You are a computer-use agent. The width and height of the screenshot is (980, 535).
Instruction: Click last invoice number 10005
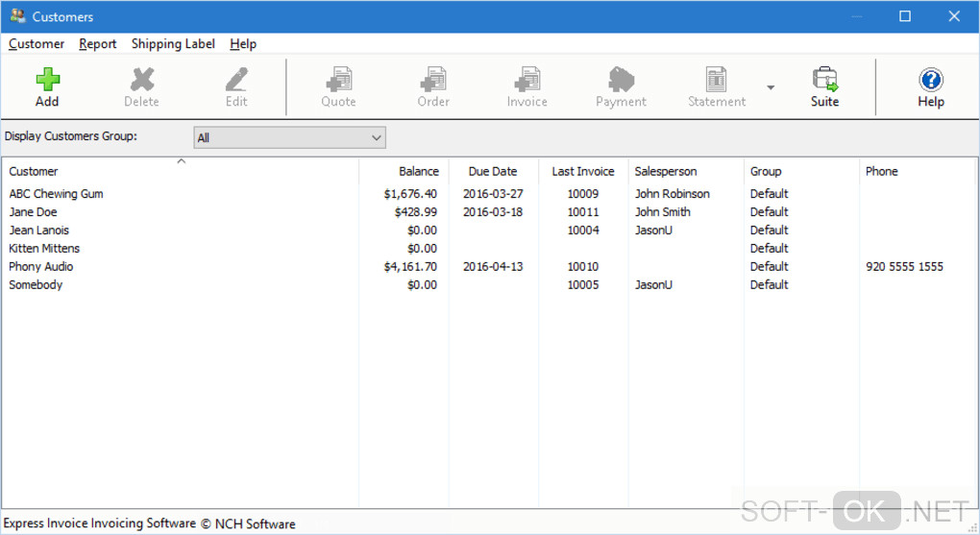pyautogui.click(x=583, y=284)
